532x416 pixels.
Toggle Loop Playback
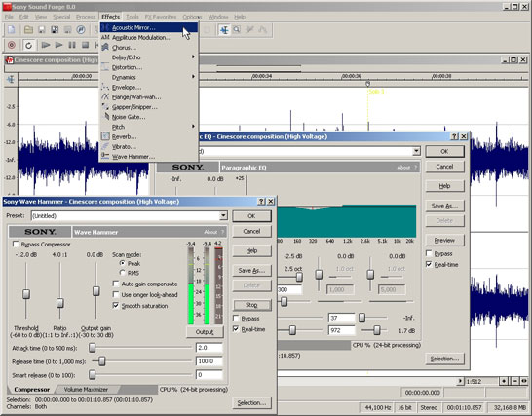[x=29, y=45]
